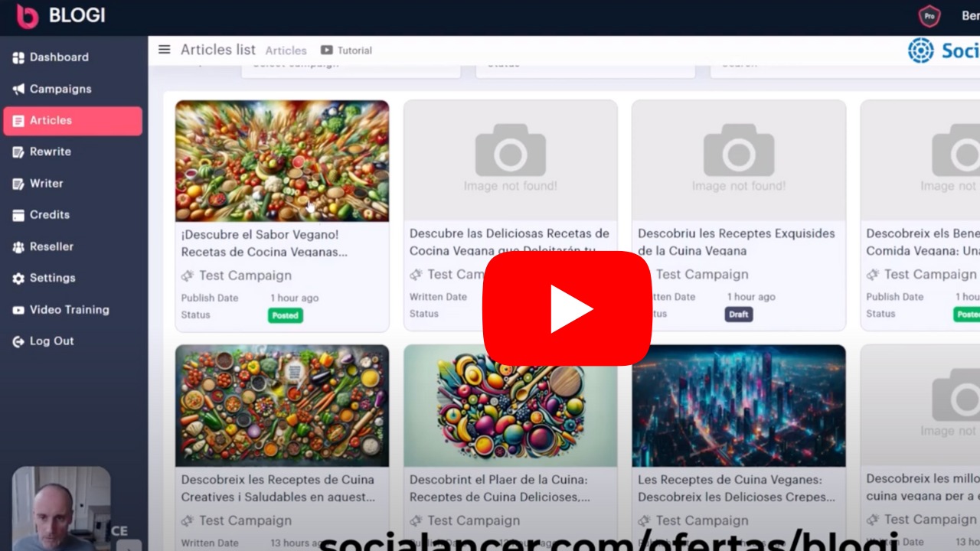Image resolution: width=980 pixels, height=551 pixels.
Task: Open the neon city skyline thumbnail
Action: pyautogui.click(x=739, y=406)
